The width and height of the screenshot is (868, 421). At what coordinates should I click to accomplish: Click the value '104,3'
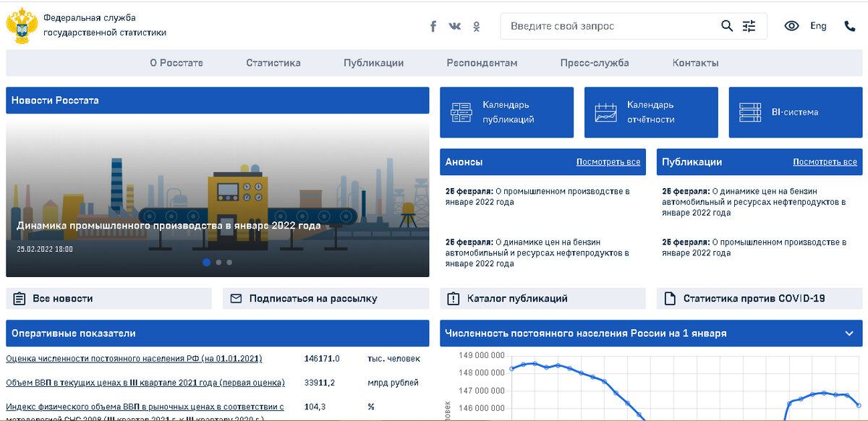(315, 407)
